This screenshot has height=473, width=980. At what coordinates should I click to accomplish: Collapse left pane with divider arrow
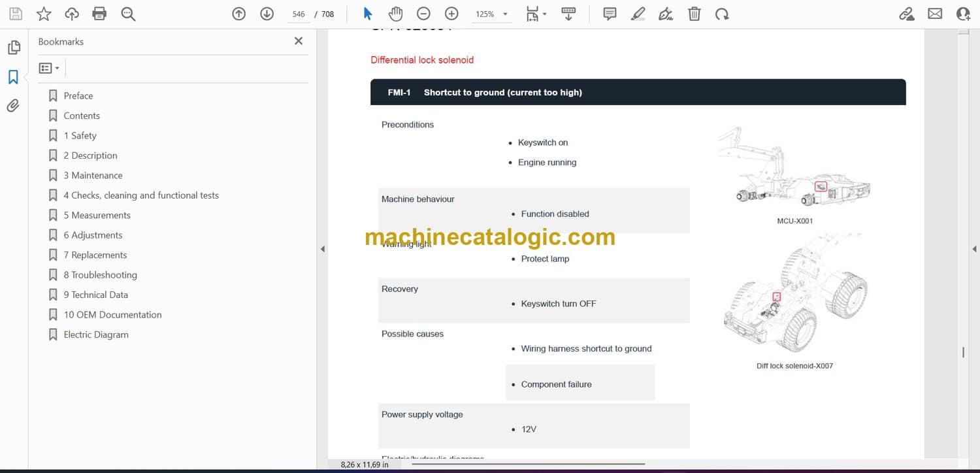pos(321,249)
